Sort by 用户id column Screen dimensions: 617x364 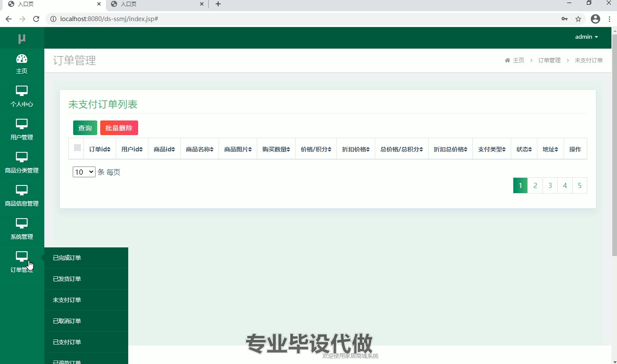click(x=132, y=149)
